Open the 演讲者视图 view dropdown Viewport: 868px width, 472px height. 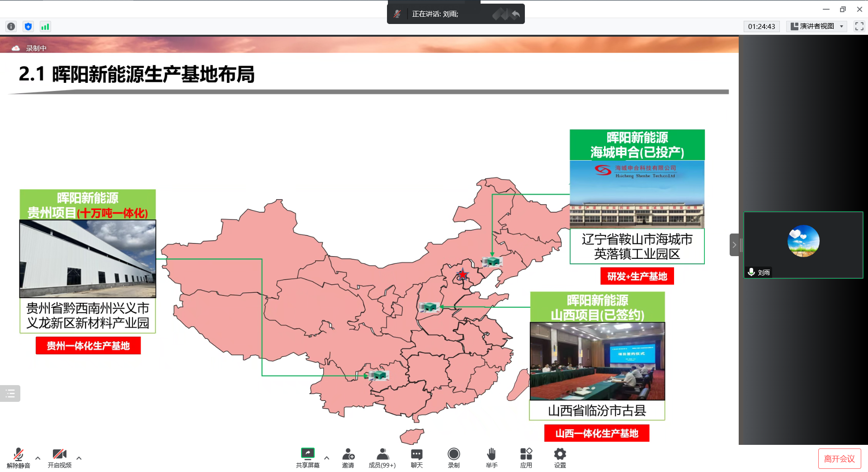[817, 26]
